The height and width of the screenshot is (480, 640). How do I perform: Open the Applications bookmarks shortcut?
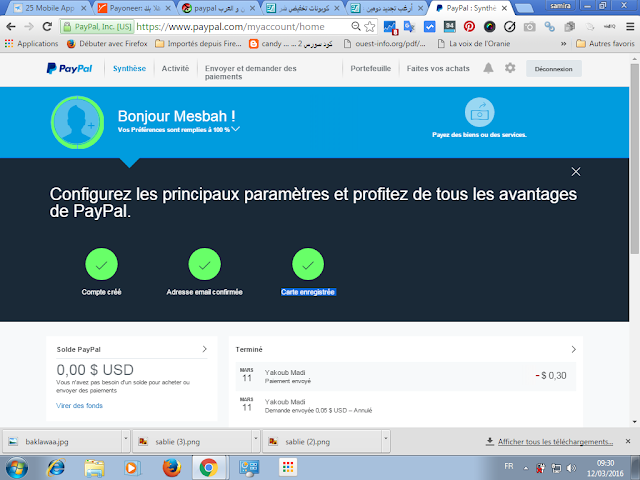click(32, 44)
